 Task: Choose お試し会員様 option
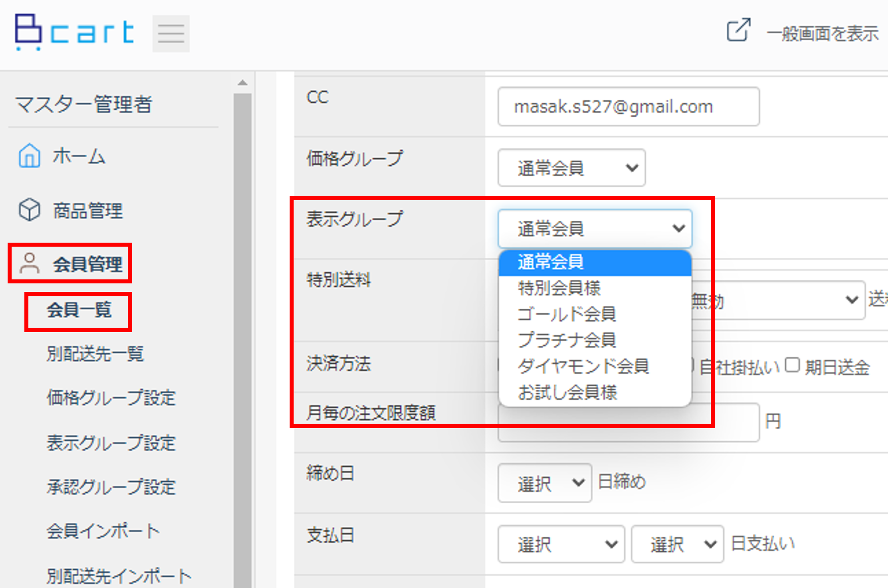(595, 393)
